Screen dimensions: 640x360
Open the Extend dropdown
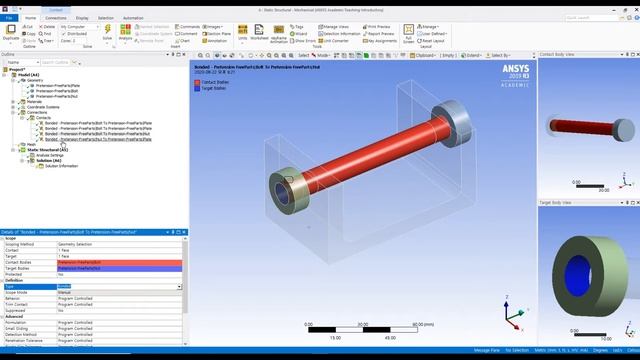pyautogui.click(x=471, y=55)
